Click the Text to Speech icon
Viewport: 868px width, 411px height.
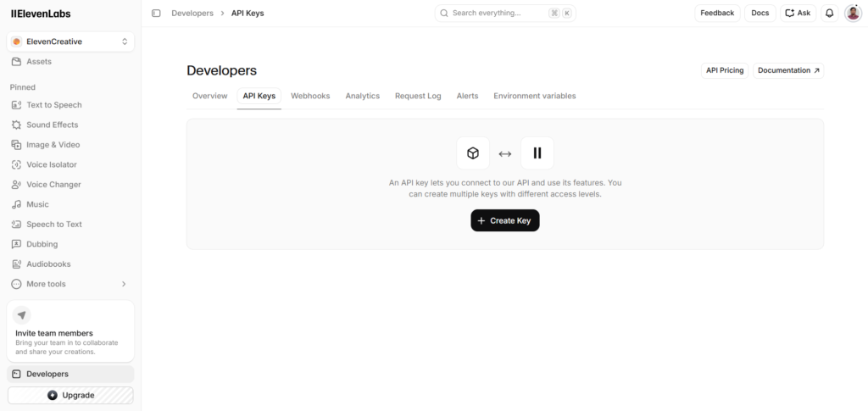pyautogui.click(x=17, y=104)
